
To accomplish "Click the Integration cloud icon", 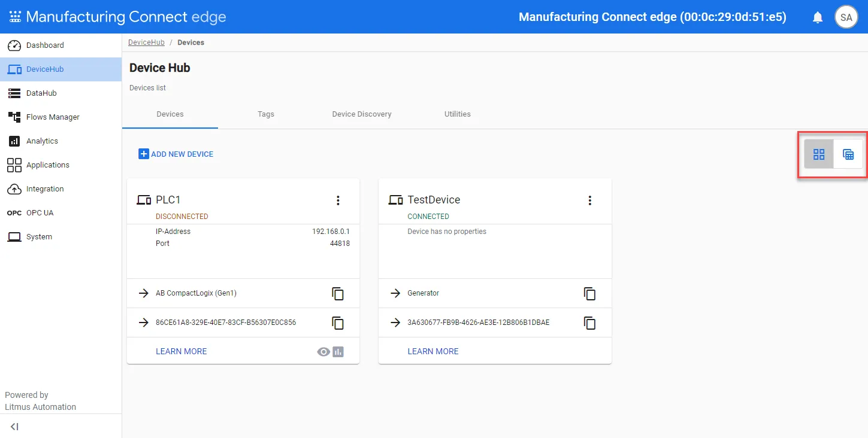I will 14,189.
